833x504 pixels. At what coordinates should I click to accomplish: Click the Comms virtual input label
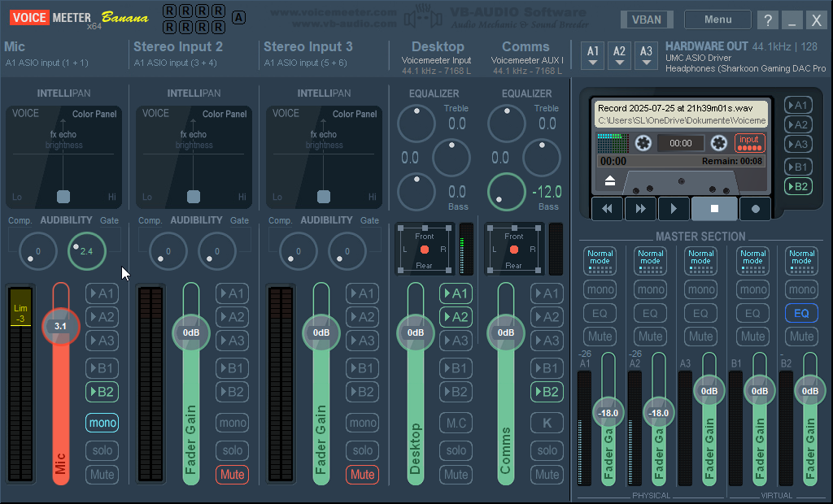tap(526, 46)
